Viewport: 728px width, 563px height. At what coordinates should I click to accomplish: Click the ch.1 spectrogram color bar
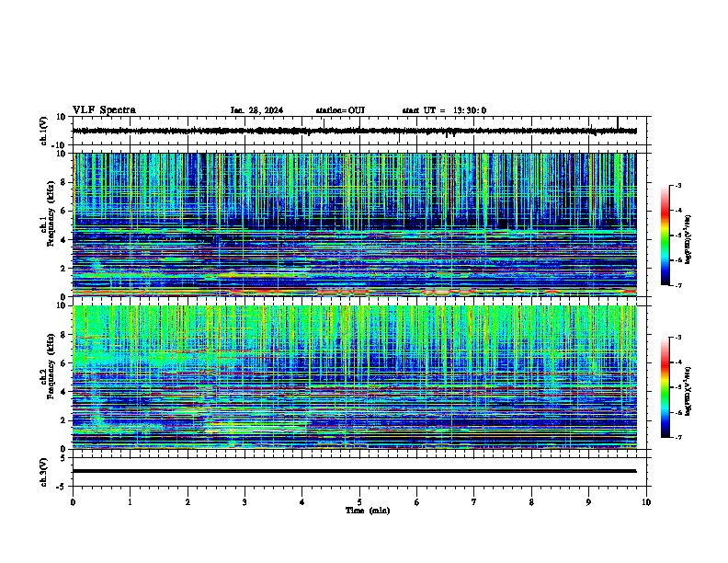click(665, 236)
